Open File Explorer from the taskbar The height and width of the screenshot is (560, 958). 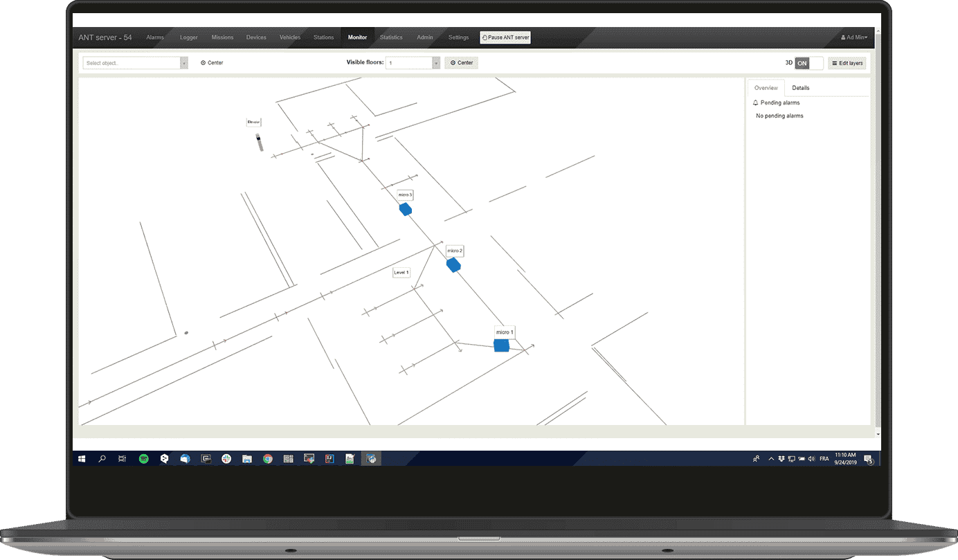tap(247, 458)
